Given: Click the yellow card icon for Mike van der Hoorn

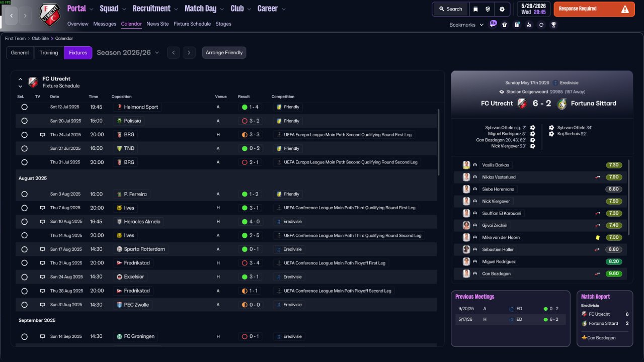Looking at the screenshot, I should click(x=598, y=237).
